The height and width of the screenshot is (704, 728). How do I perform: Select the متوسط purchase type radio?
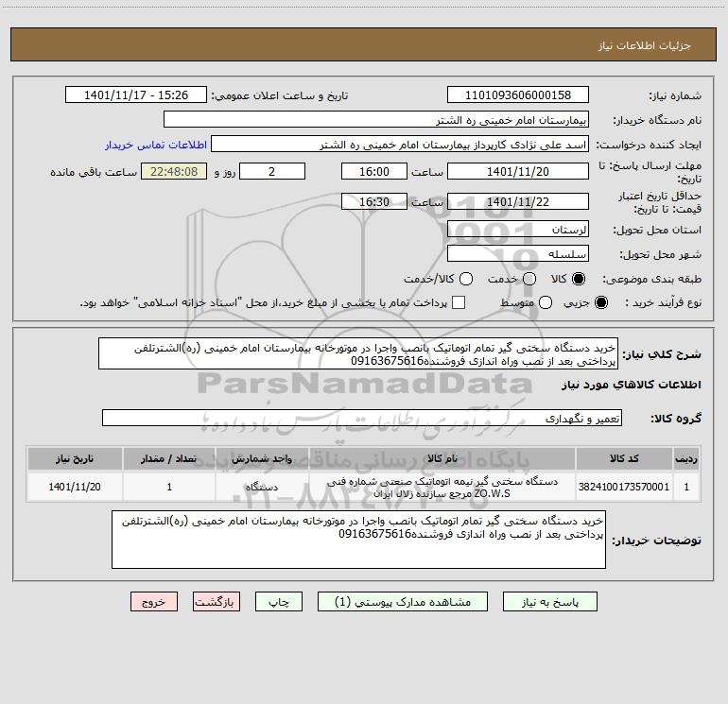click(x=546, y=302)
